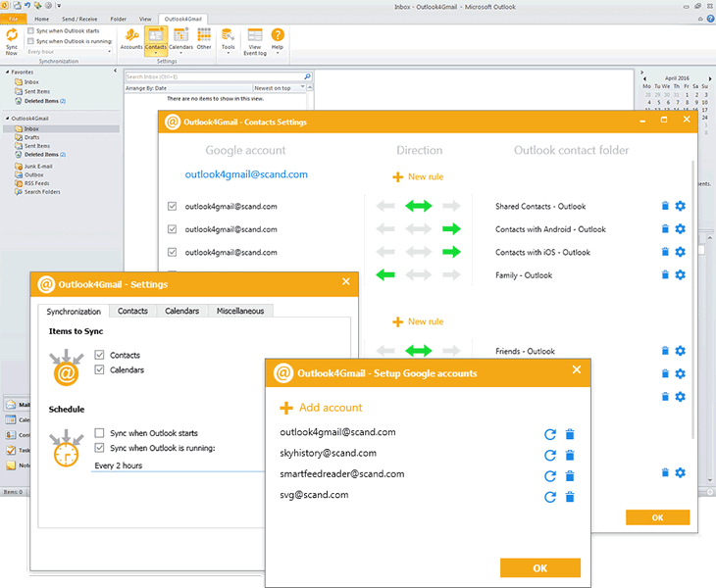Image resolution: width=716 pixels, height=588 pixels.
Task: Enable 'Sync when Outlook starts' in Settings dialog
Action: (x=99, y=432)
